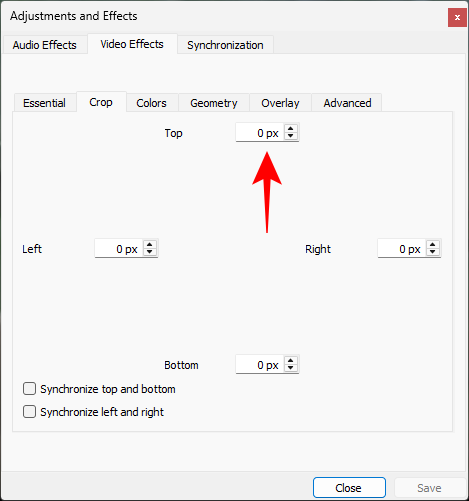Increase the Top crop value arrow

[x=291, y=129]
